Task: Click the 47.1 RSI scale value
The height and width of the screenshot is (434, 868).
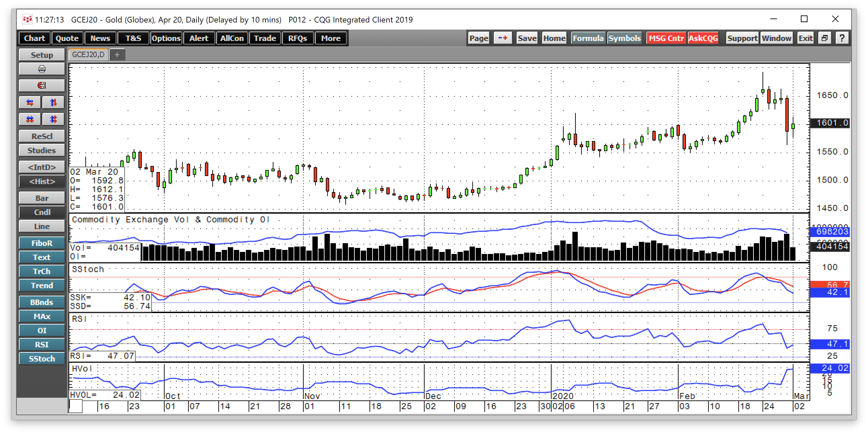Action: [830, 344]
